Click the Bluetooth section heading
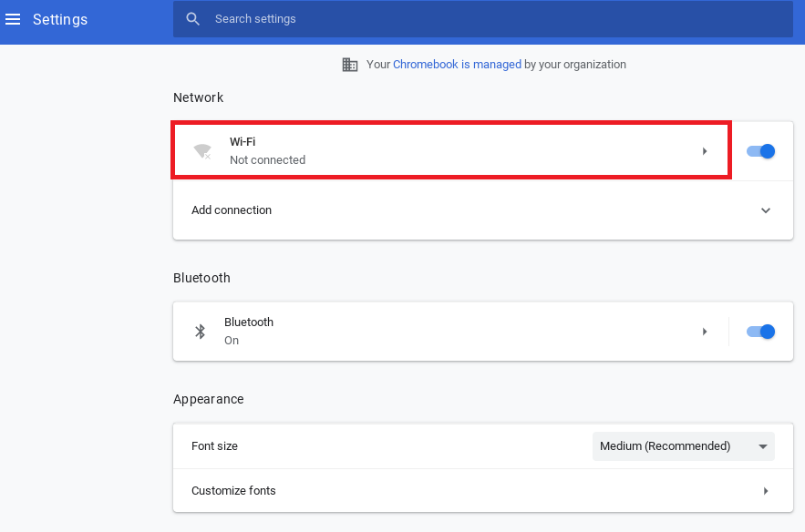Screen dimensions: 805x532 [201, 278]
